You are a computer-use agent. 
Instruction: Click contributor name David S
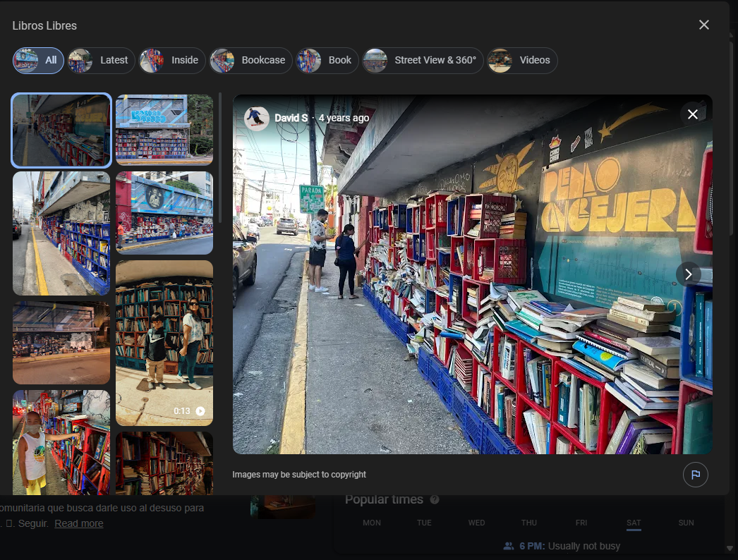[291, 118]
